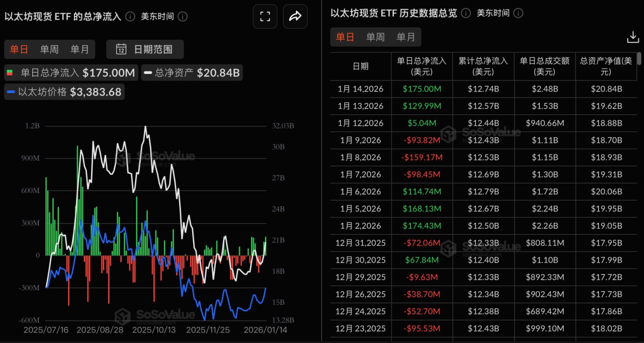Click the 单日总净流入 column header
The image size is (644, 343).
point(422,66)
